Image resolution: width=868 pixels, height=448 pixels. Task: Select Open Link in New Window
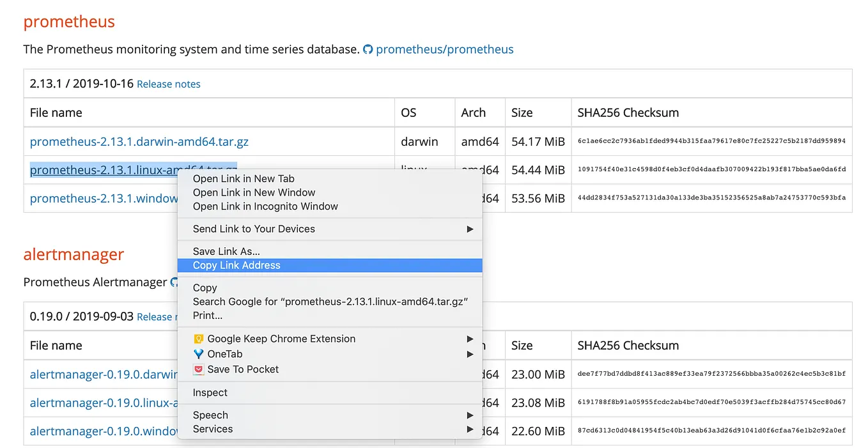tap(254, 192)
